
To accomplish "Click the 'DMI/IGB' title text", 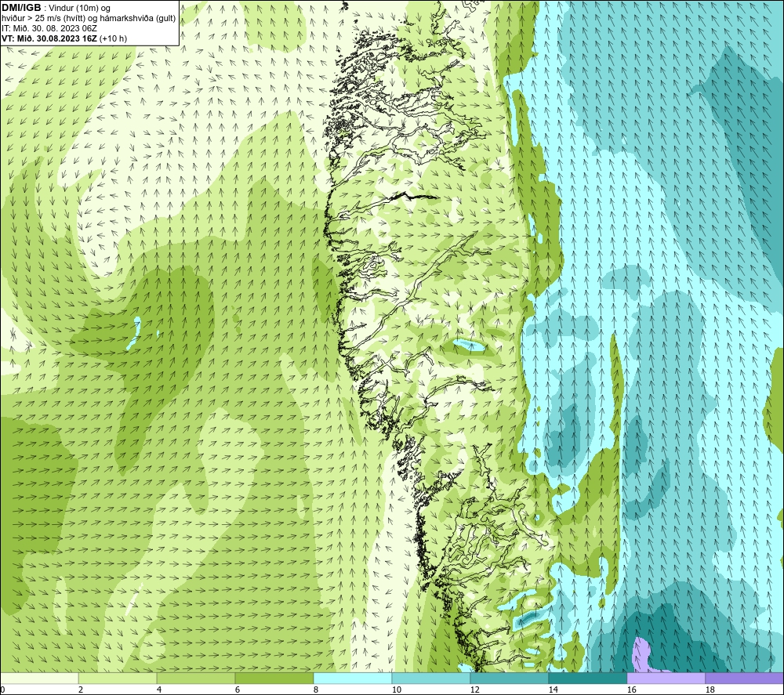I will pyautogui.click(x=21, y=8).
